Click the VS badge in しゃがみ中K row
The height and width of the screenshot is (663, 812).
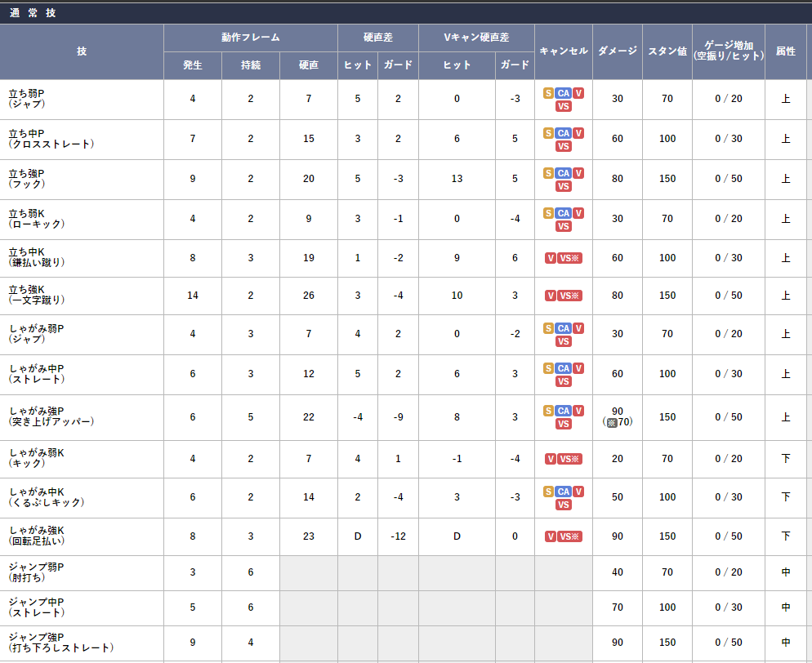click(564, 505)
